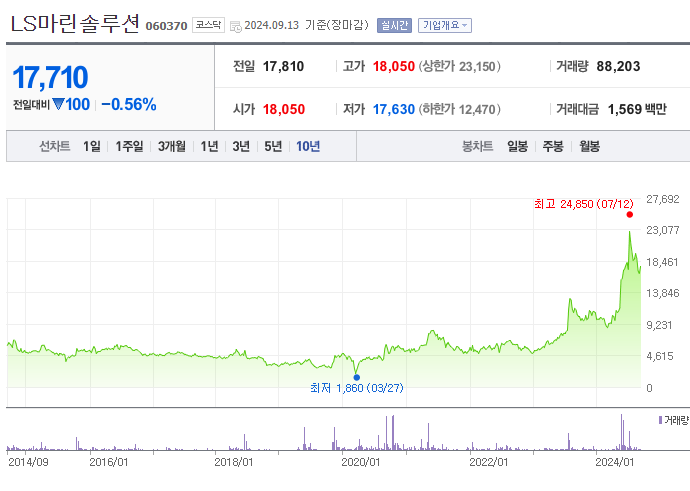Switch to the 일봉 candle chart
Image resolution: width=690 pixels, height=491 pixels.
coord(518,146)
